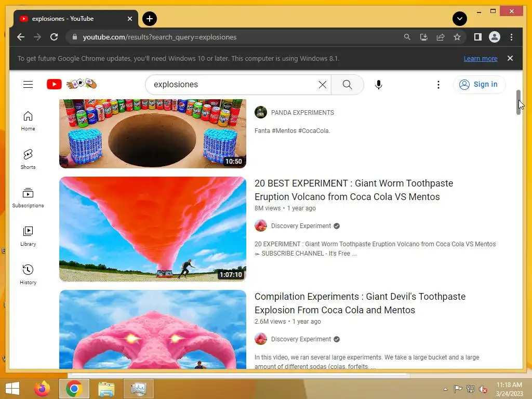Viewport: 532px width, 399px height.
Task: Click the page vertical scrollbar thumb
Action: (518, 102)
